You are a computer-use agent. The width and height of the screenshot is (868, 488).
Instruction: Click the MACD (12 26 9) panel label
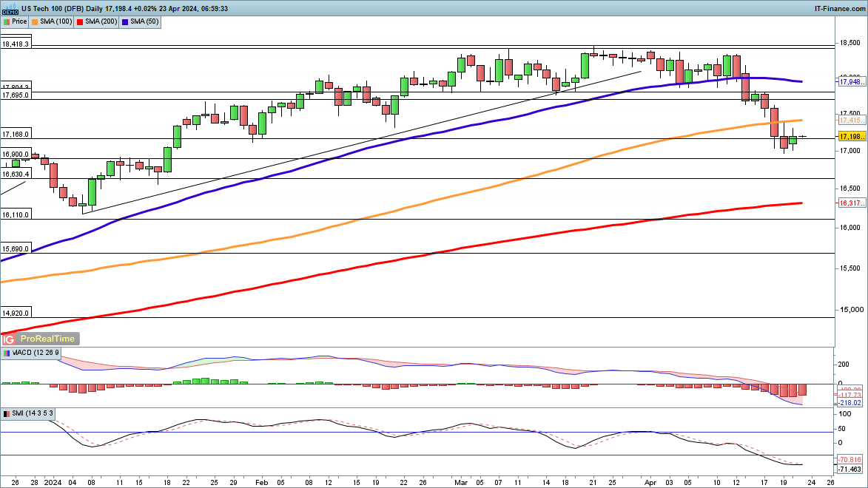[x=36, y=353]
